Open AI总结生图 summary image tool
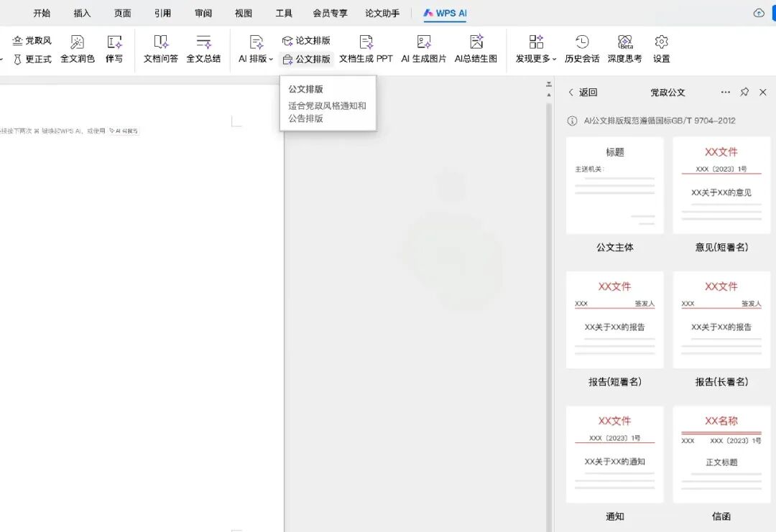Viewport: 776px width, 532px height. tap(476, 49)
